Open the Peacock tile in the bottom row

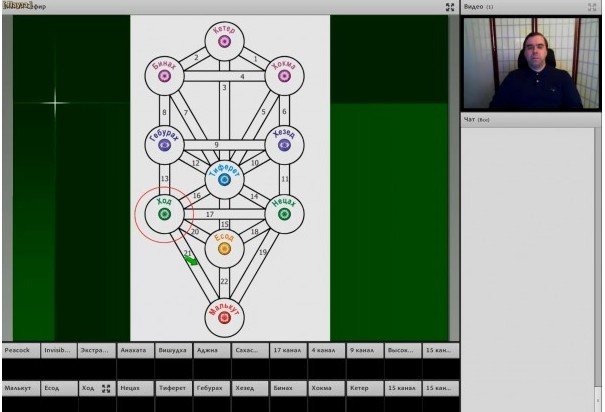click(x=19, y=352)
